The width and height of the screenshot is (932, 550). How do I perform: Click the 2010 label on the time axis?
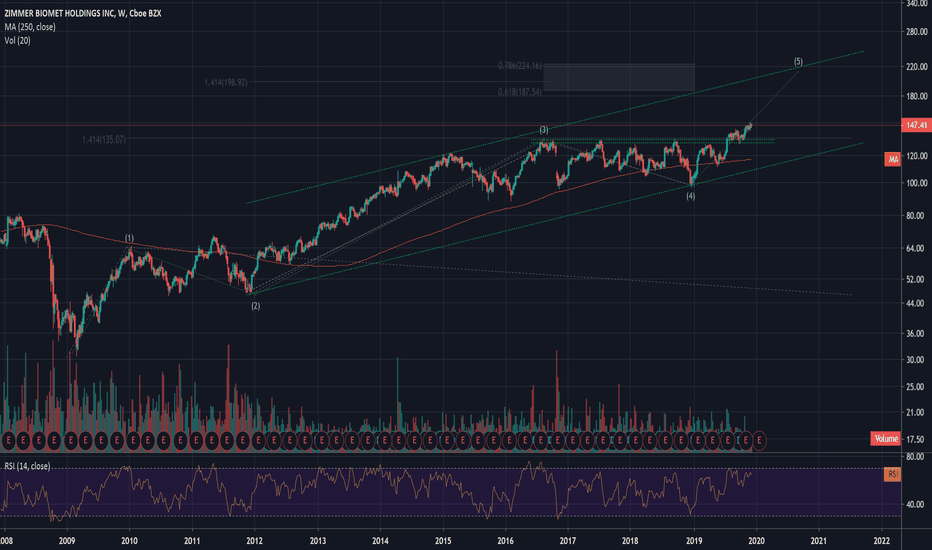[129, 540]
